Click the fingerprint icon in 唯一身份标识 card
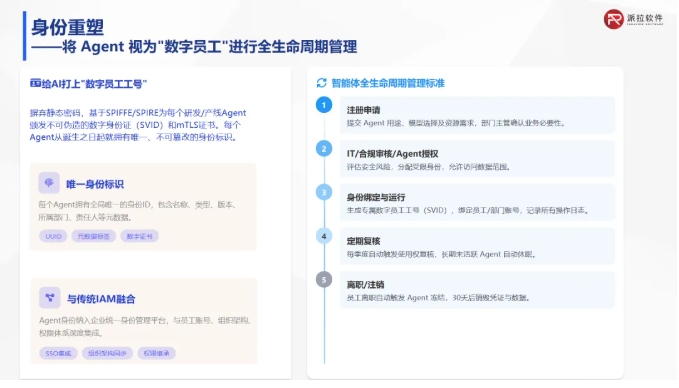 pyautogui.click(x=49, y=183)
